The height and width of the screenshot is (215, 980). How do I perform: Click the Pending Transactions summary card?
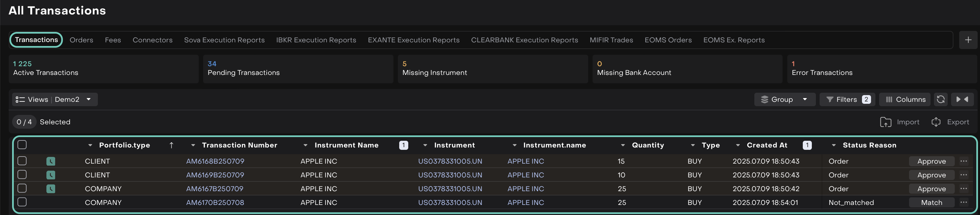tap(298, 69)
